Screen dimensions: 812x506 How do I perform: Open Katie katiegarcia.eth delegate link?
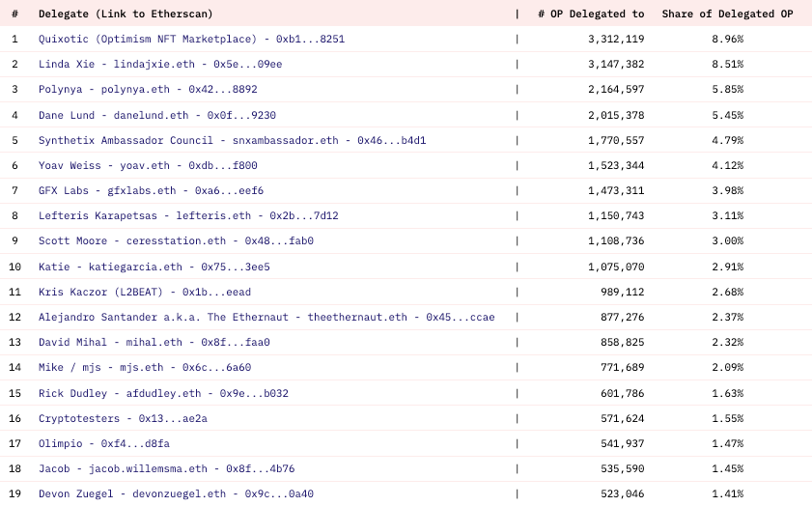coord(154,267)
